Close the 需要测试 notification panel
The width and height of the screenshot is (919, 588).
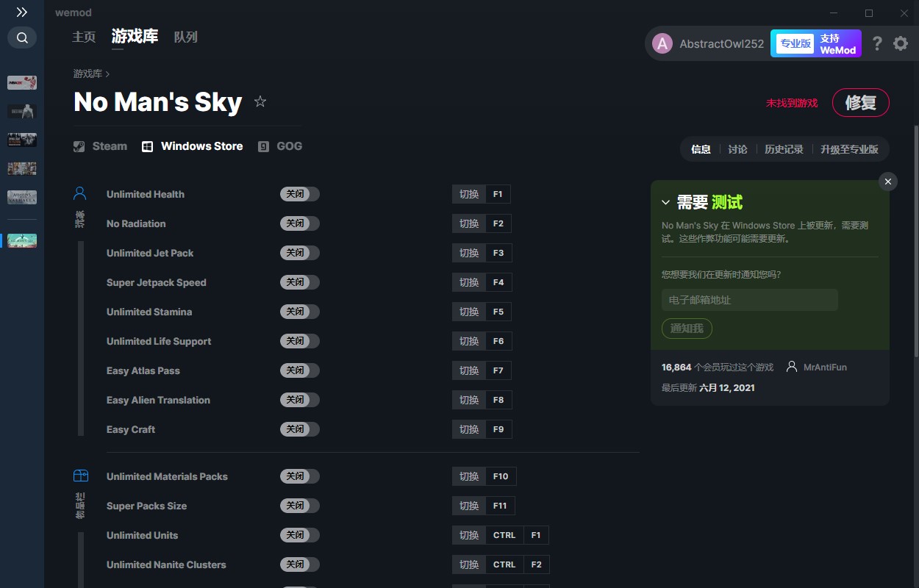[x=888, y=182]
